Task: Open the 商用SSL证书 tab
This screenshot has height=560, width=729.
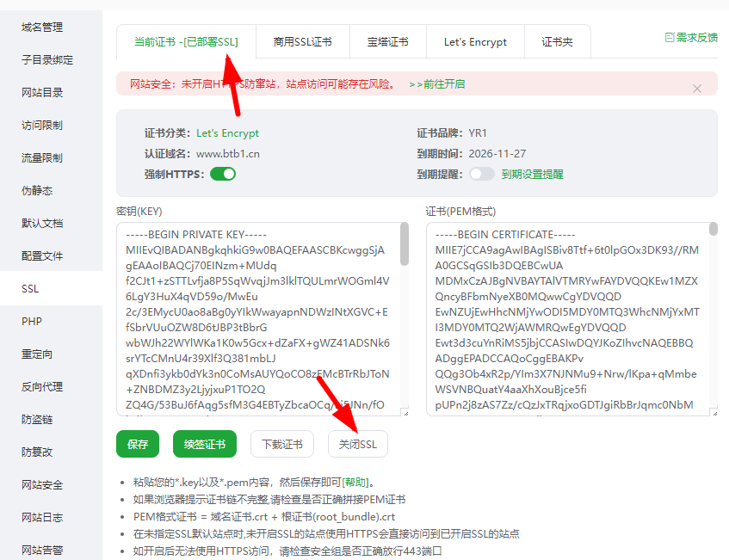Action: pyautogui.click(x=303, y=42)
